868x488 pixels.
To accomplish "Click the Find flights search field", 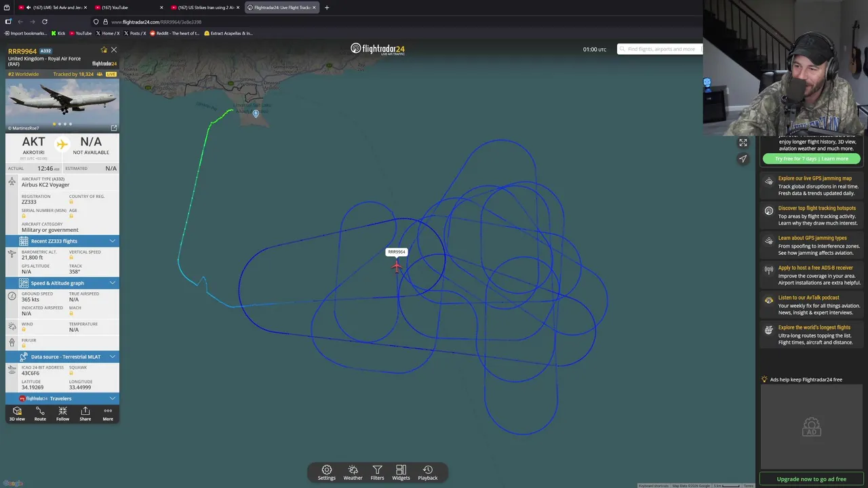I will [660, 49].
